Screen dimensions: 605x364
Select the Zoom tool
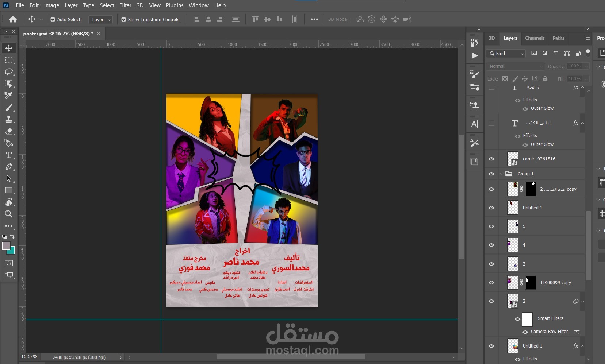point(9,214)
